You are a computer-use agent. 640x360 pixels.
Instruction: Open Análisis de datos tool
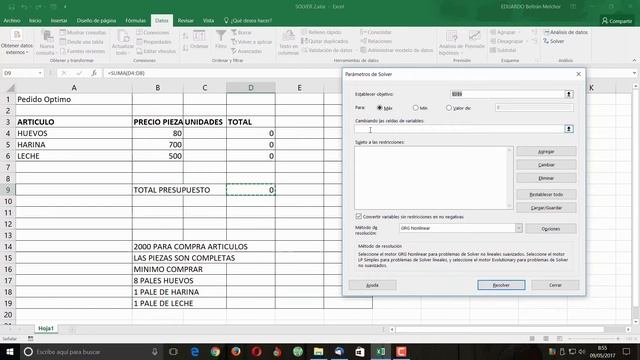tap(566, 32)
